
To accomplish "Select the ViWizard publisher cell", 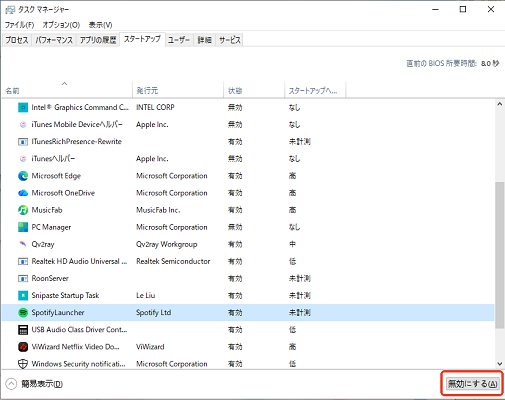I will (x=150, y=347).
